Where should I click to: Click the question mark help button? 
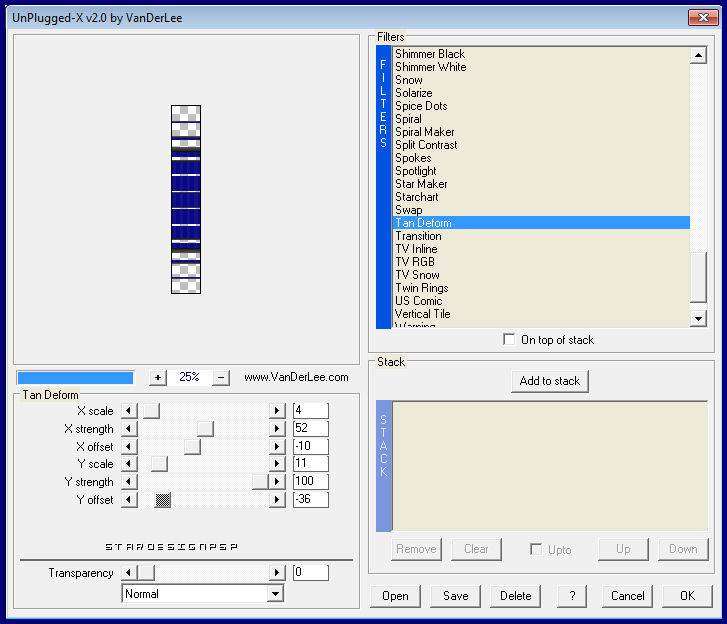coord(572,596)
